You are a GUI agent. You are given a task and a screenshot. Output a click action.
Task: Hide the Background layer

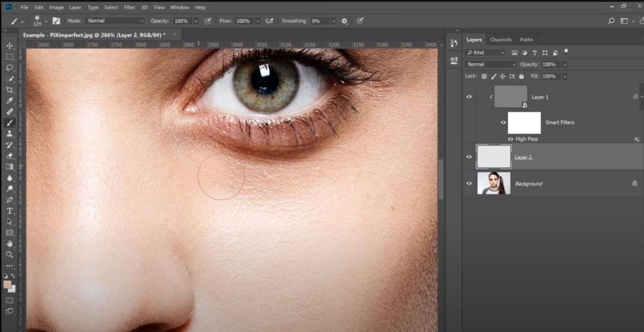coord(469,183)
